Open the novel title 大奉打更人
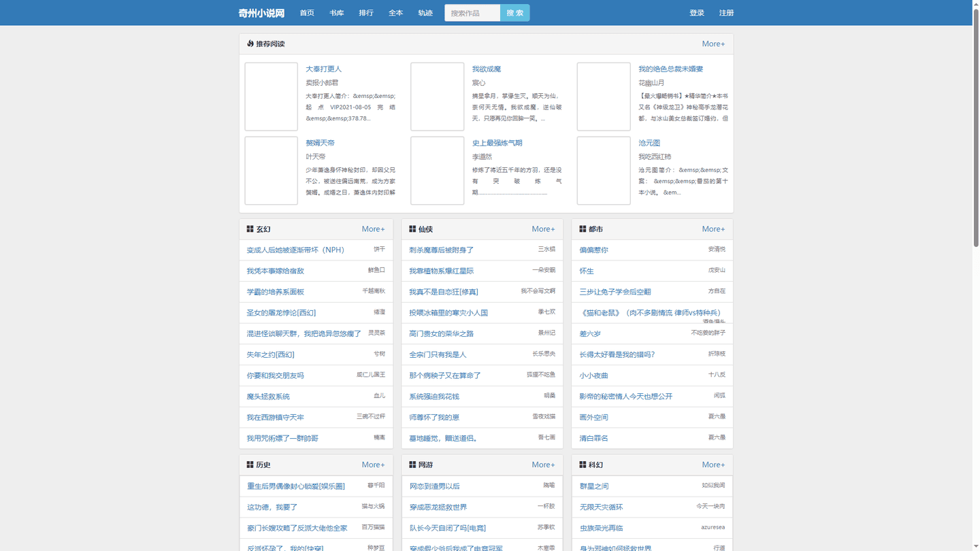This screenshot has height=551, width=980. coord(323,69)
